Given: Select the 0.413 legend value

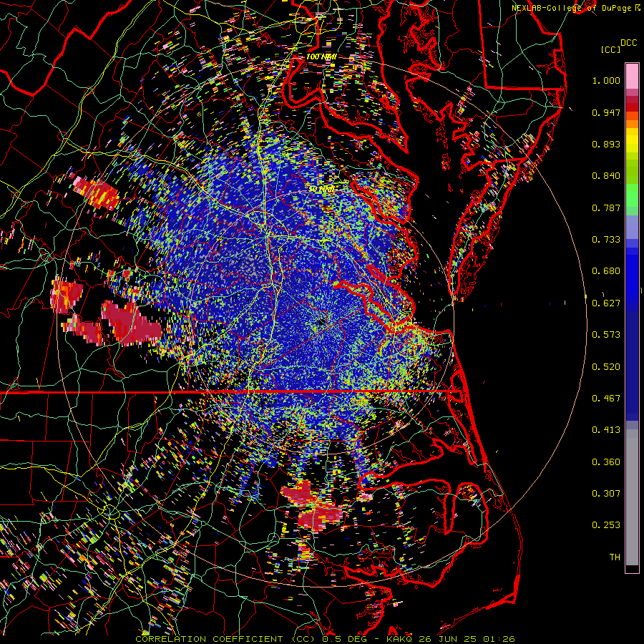Looking at the screenshot, I should tap(606, 430).
